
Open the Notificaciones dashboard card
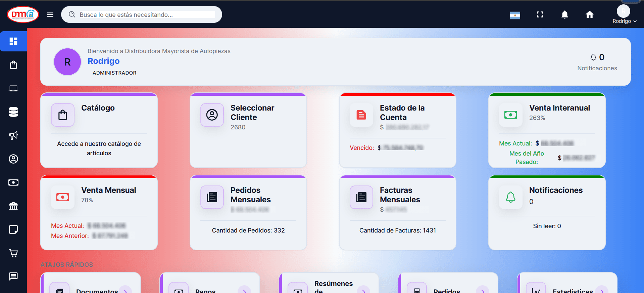click(547, 213)
